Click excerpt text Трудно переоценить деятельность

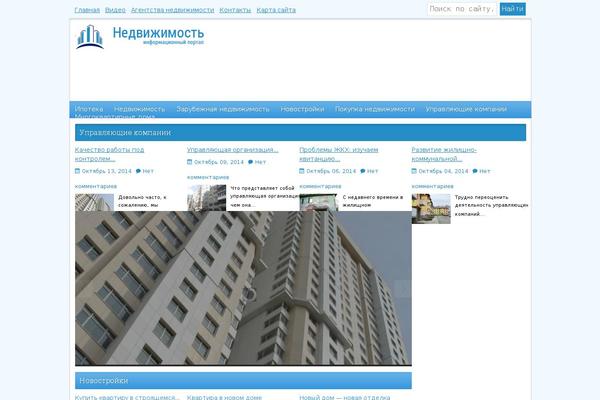point(491,206)
